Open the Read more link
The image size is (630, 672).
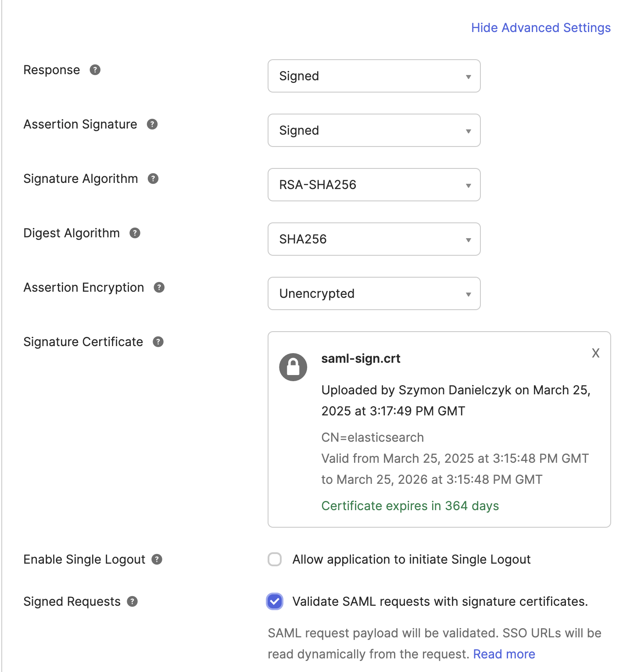pos(504,654)
